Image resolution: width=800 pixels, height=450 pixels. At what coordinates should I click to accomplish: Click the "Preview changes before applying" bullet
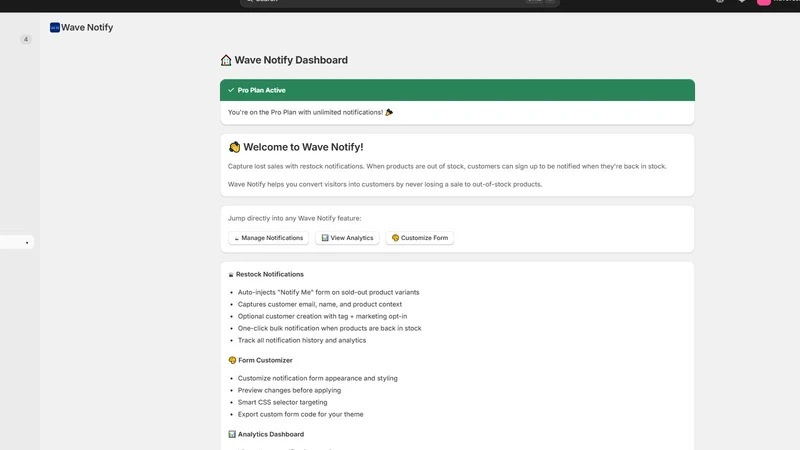(x=289, y=390)
